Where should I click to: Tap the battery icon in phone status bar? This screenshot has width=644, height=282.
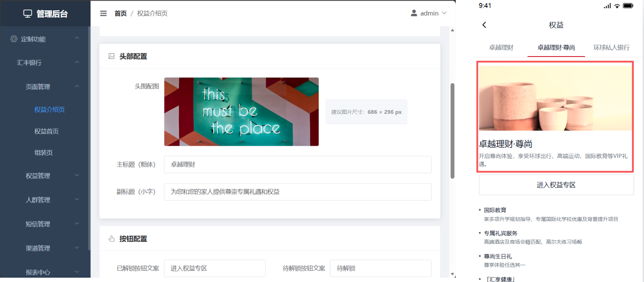(628, 6)
